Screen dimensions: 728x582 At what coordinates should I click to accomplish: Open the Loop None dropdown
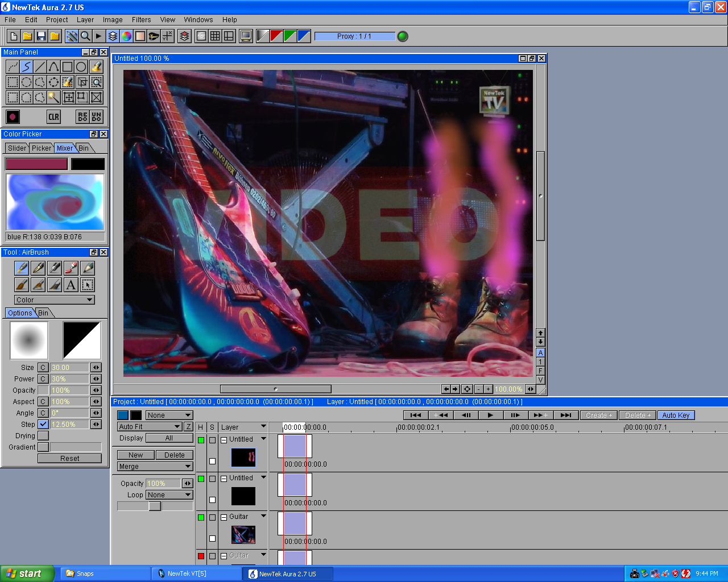[x=169, y=495]
